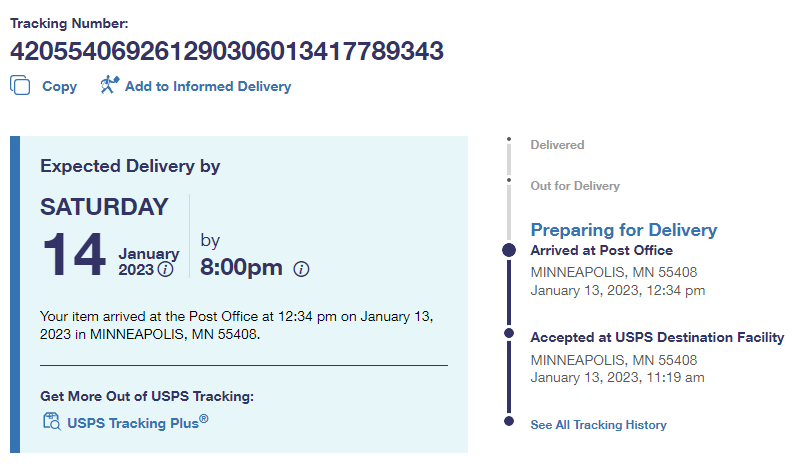Click the Informed Delivery mail carrier icon
Screen dimensions: 801x469
109,86
